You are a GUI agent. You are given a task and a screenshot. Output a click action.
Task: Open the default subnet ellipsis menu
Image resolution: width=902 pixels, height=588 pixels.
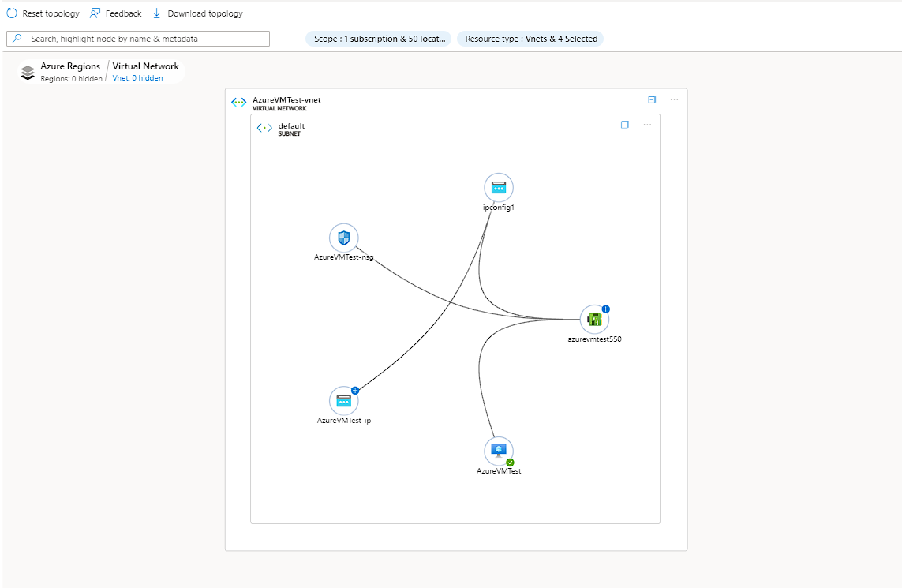point(647,124)
